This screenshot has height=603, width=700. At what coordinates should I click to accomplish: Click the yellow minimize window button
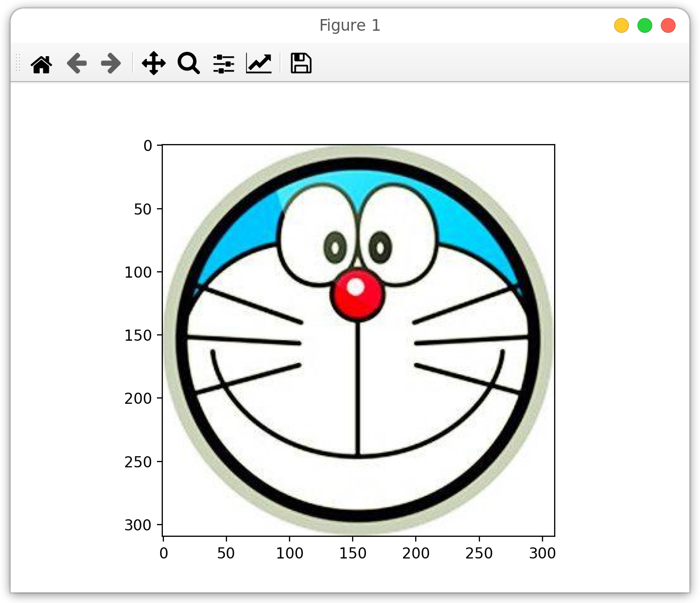[x=622, y=25]
